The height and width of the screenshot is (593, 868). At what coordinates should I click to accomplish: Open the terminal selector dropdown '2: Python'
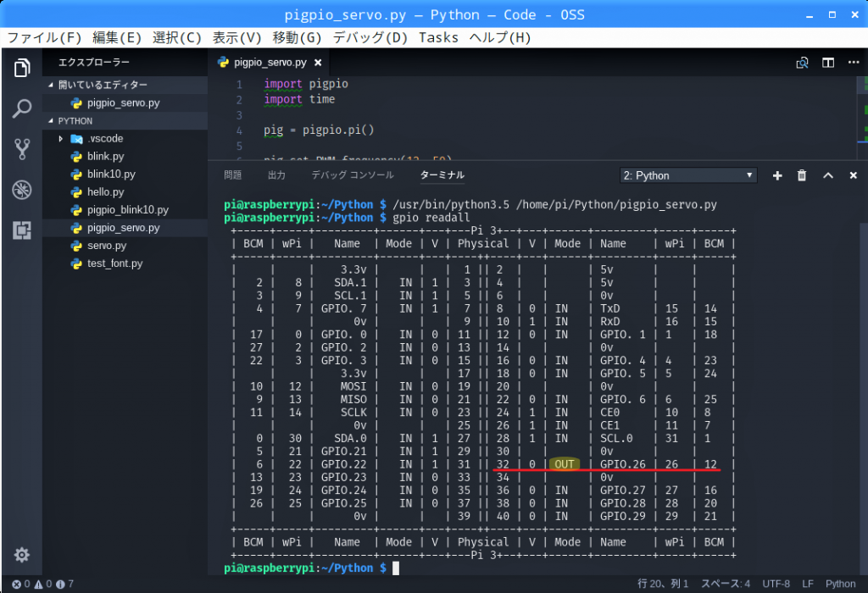(x=687, y=175)
